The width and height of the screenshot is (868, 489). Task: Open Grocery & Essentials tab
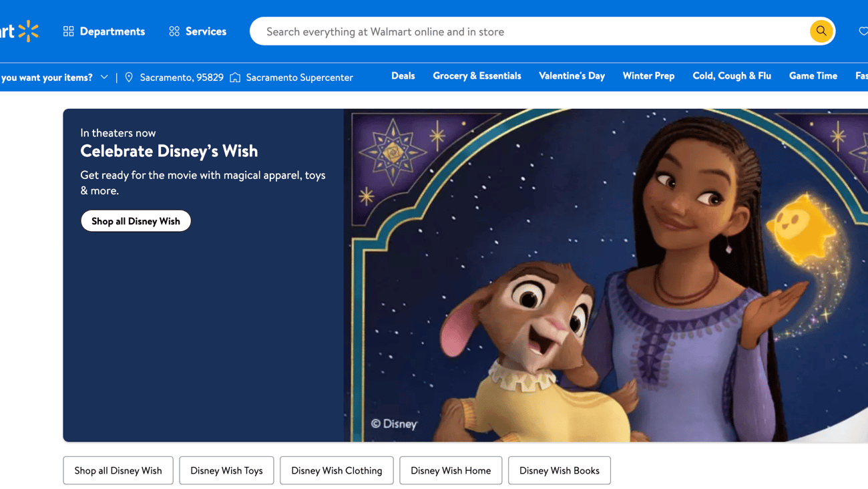[x=477, y=76]
